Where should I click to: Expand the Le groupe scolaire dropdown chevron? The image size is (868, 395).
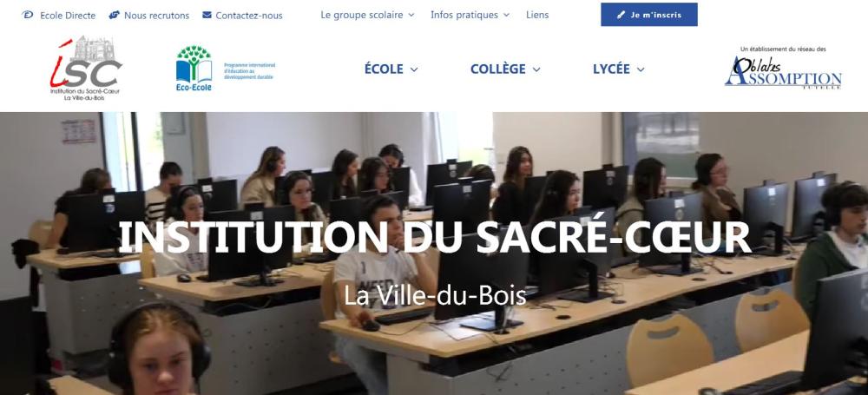click(411, 16)
